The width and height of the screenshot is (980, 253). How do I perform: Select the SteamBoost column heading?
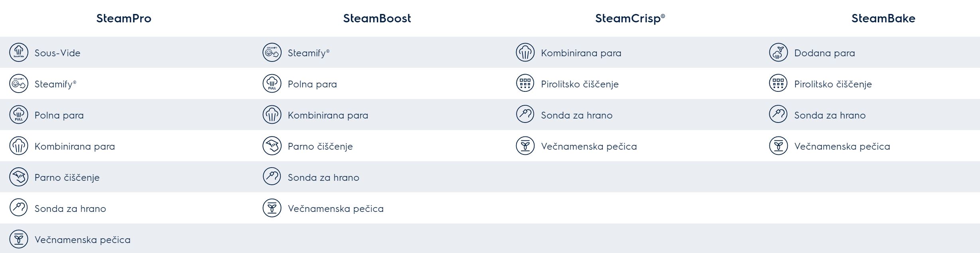377,18
